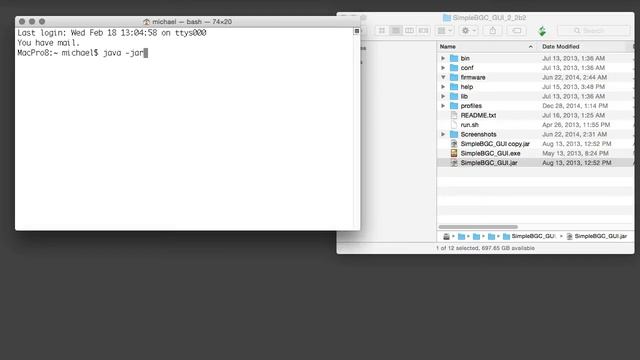
Task: Select the firmware folder name
Action: tap(473, 77)
